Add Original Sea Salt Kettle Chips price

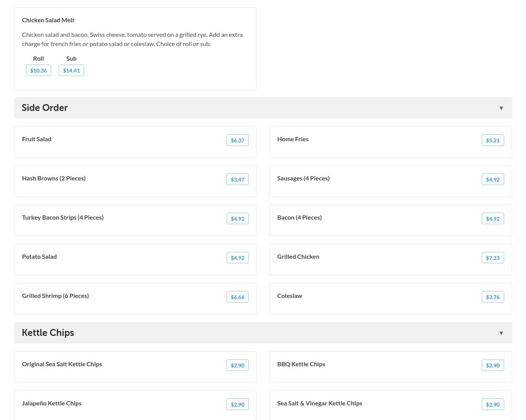point(237,365)
